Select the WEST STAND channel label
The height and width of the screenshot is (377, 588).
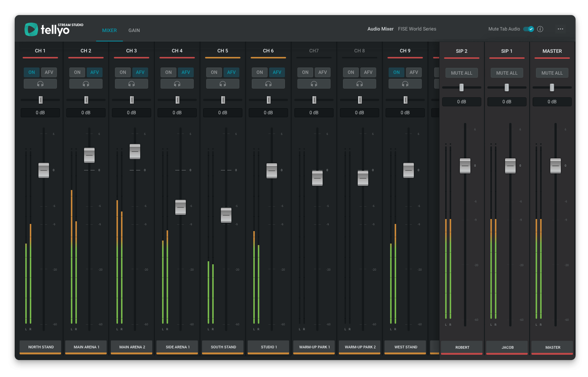(406, 347)
